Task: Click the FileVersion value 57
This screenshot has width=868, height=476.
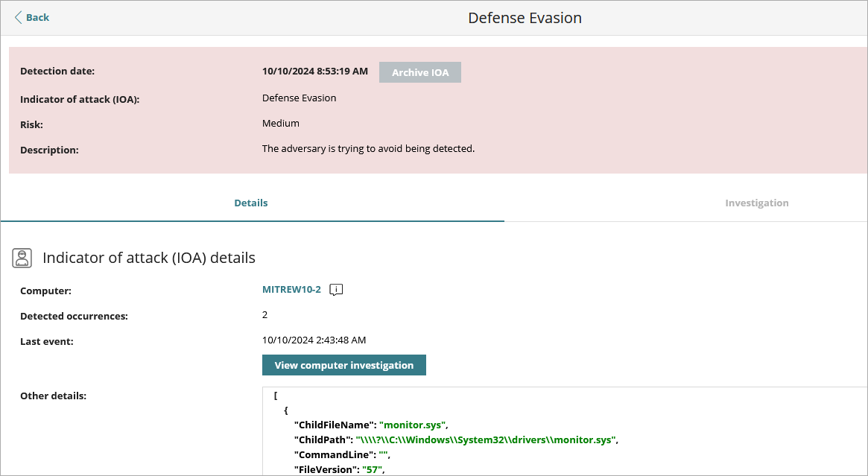Action: point(373,469)
